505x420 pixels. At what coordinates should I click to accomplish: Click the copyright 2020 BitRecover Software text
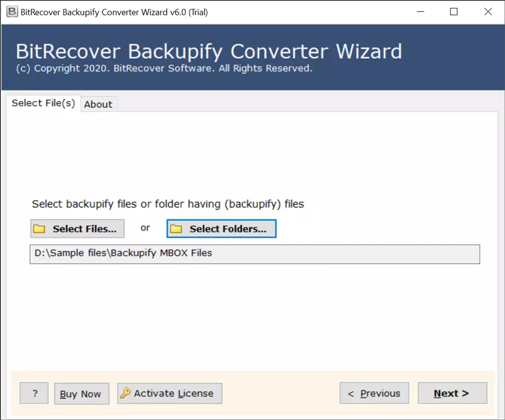pyautogui.click(x=164, y=68)
